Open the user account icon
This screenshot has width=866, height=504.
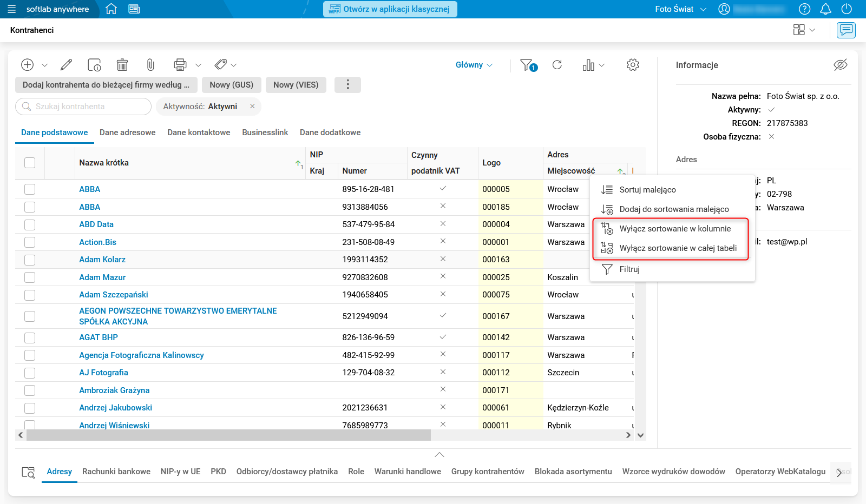pyautogui.click(x=724, y=9)
